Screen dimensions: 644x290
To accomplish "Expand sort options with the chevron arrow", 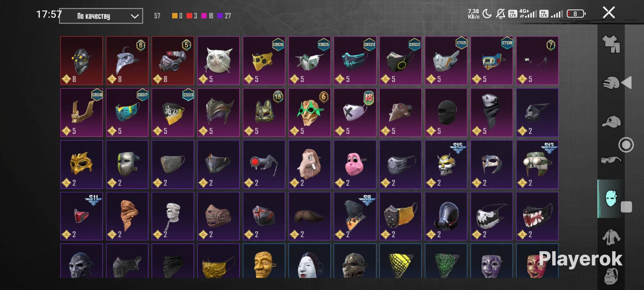I will pyautogui.click(x=135, y=16).
